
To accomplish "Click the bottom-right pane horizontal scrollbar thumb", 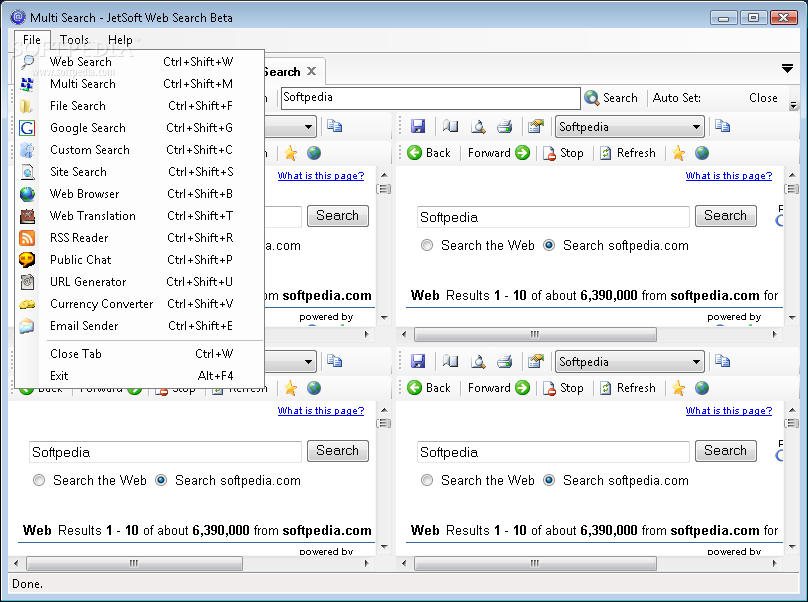I will [x=535, y=563].
